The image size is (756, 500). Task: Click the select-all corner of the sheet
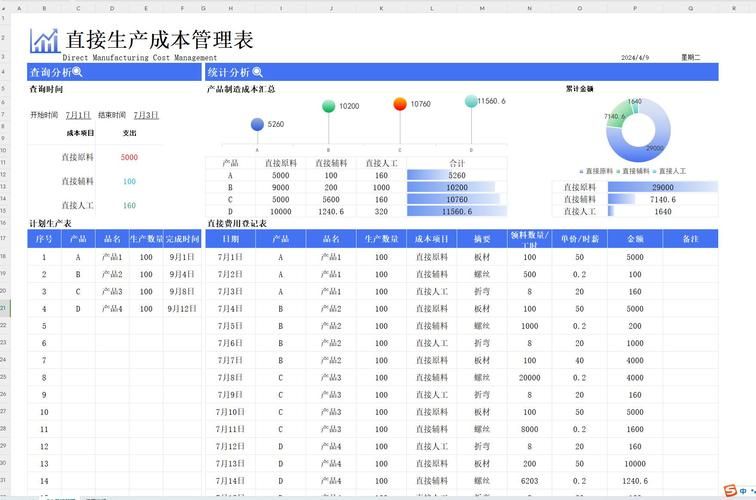tap(4, 8)
